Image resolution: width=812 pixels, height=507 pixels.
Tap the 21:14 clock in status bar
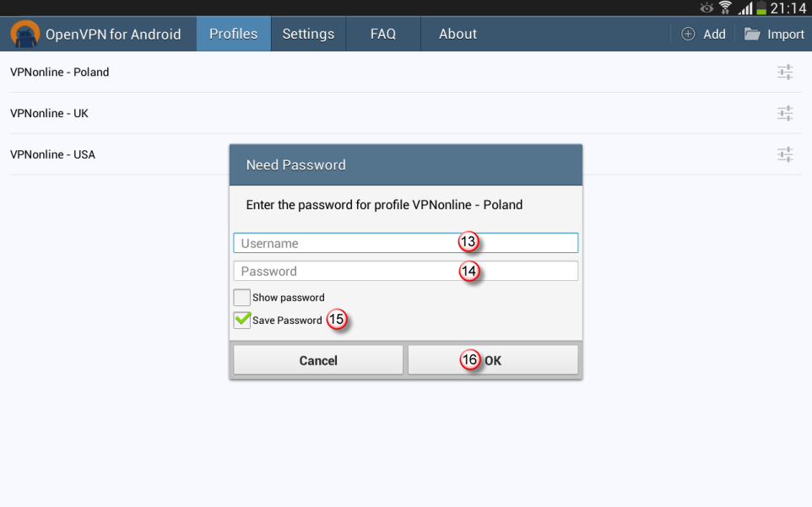788,8
